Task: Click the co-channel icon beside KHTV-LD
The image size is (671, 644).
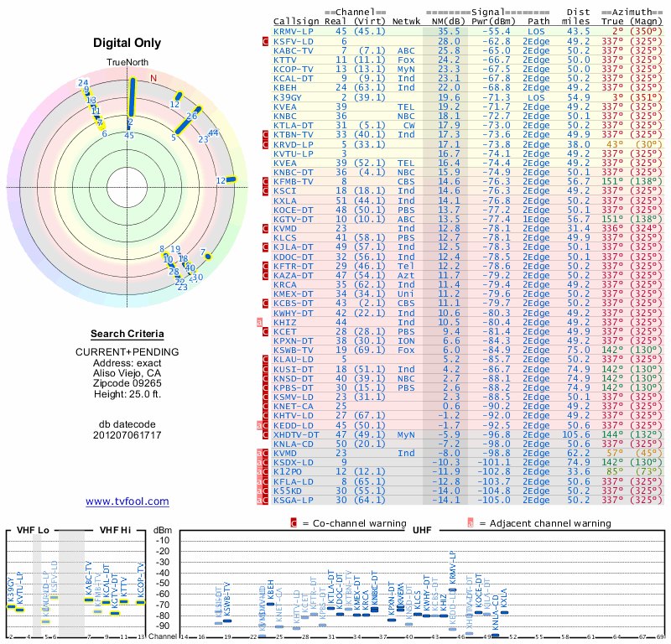Action: 265,416
